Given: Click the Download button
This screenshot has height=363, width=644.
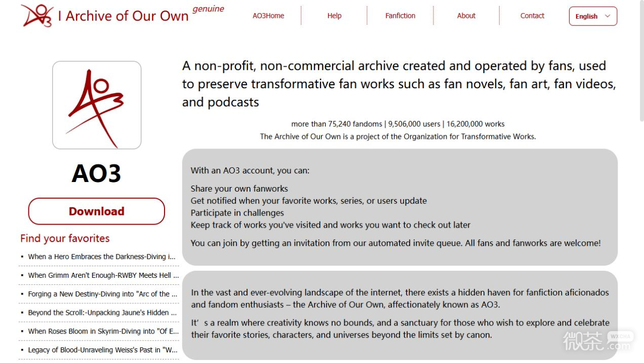Looking at the screenshot, I should pyautogui.click(x=97, y=211).
